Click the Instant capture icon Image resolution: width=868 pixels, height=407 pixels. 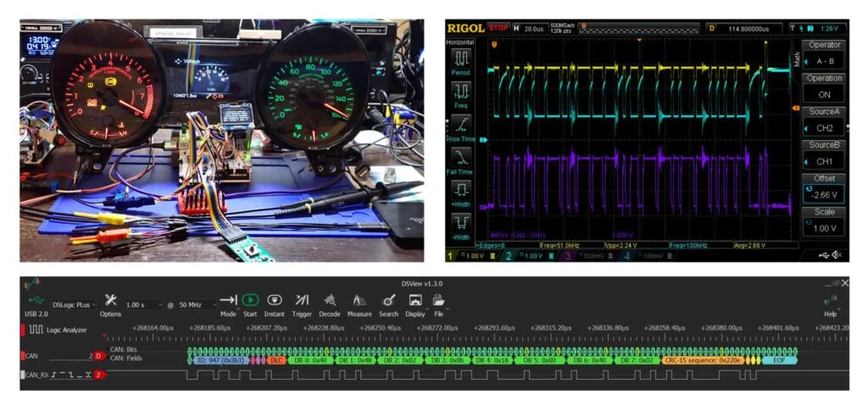coord(275,300)
